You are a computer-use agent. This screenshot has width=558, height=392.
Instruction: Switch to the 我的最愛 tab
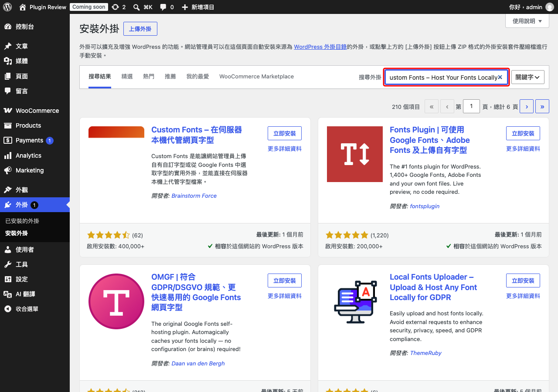point(198,77)
